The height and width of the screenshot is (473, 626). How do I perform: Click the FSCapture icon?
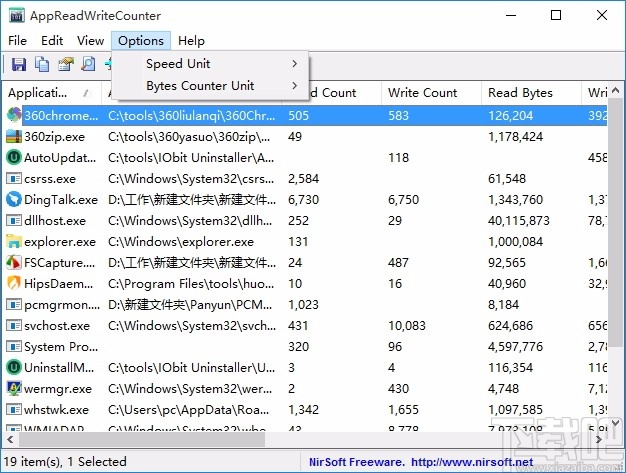tap(14, 262)
